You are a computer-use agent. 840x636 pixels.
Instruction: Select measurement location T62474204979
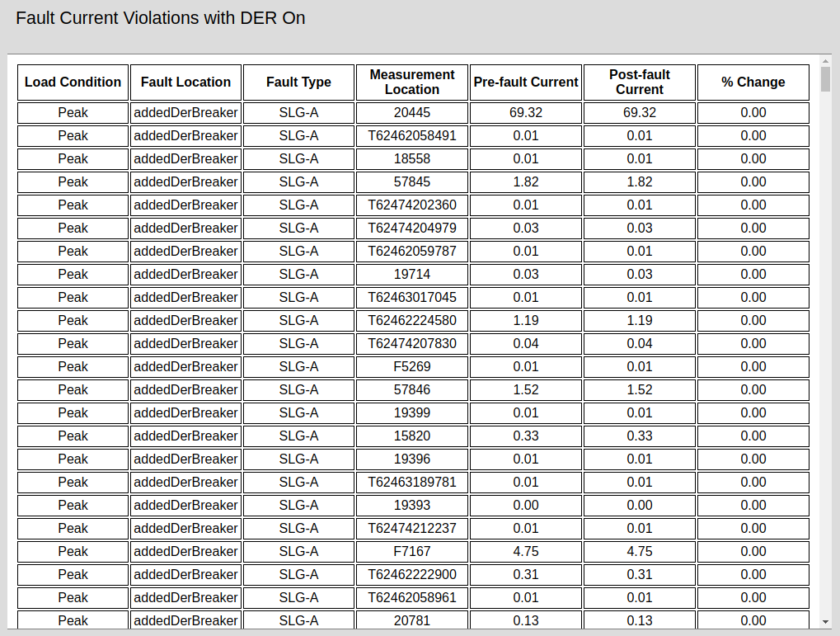[x=412, y=228]
